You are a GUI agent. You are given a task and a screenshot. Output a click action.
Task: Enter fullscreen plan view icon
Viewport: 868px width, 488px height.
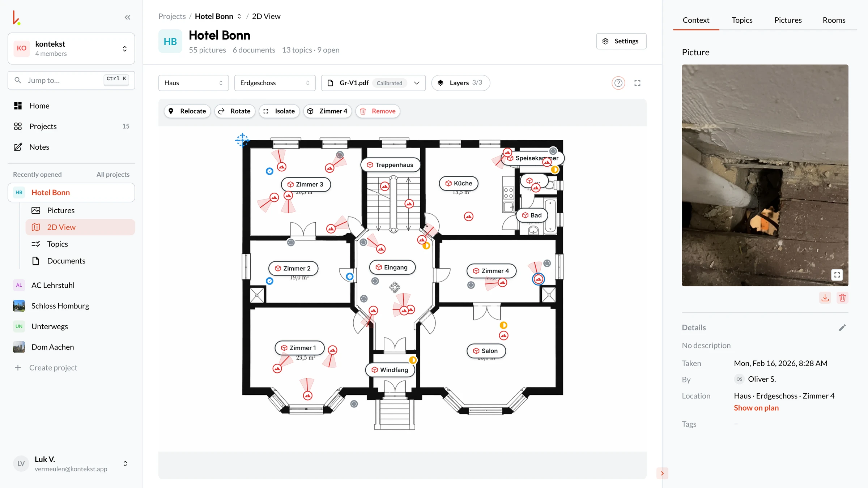(637, 83)
